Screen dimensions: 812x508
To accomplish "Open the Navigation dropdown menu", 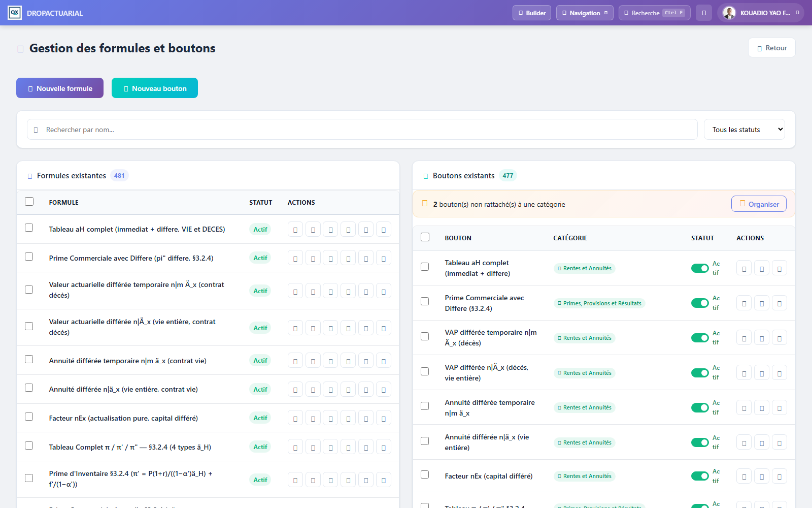I will point(585,13).
